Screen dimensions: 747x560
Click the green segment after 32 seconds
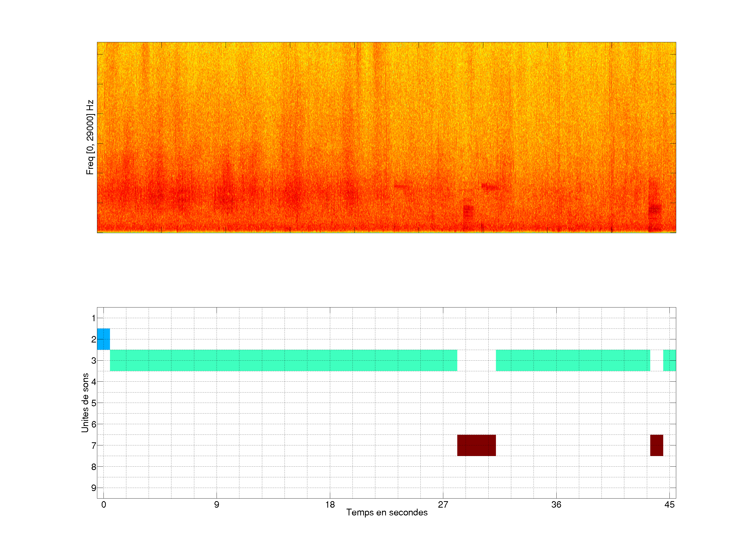point(573,360)
